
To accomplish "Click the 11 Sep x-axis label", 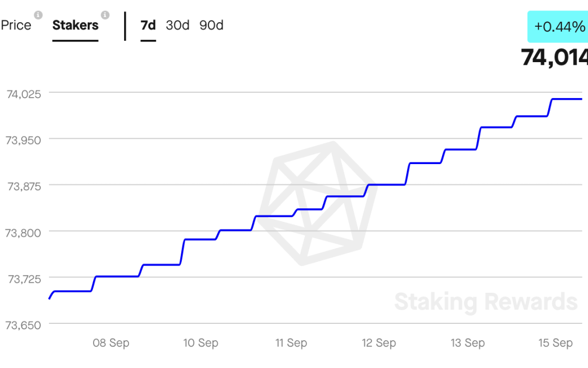I will [291, 343].
